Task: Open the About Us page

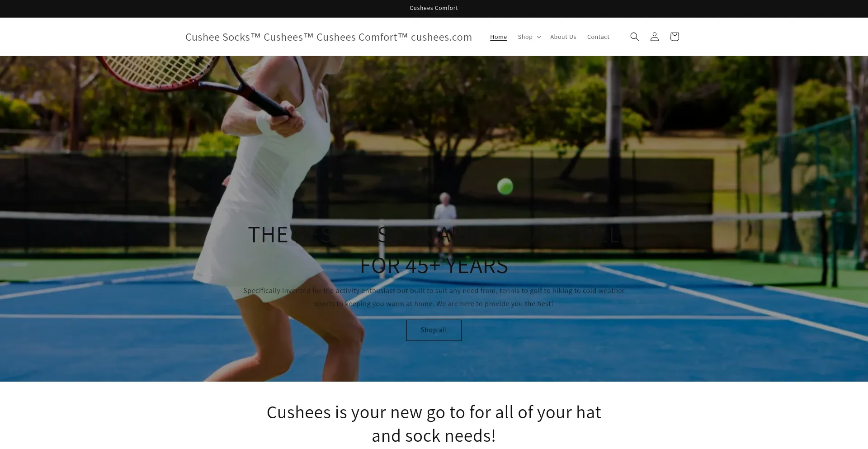Action: point(563,37)
